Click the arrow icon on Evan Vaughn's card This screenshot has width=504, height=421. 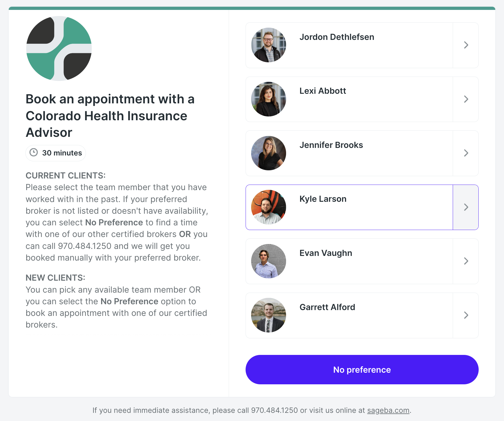[466, 261]
